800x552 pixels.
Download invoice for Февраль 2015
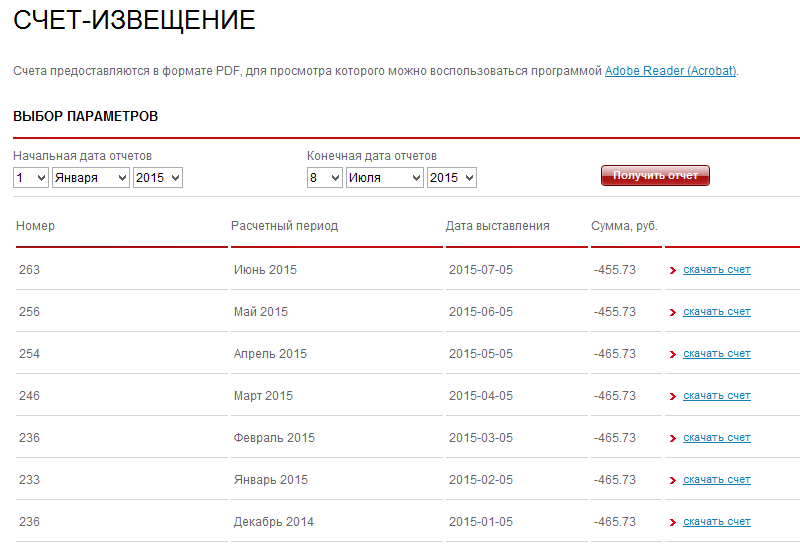point(716,438)
